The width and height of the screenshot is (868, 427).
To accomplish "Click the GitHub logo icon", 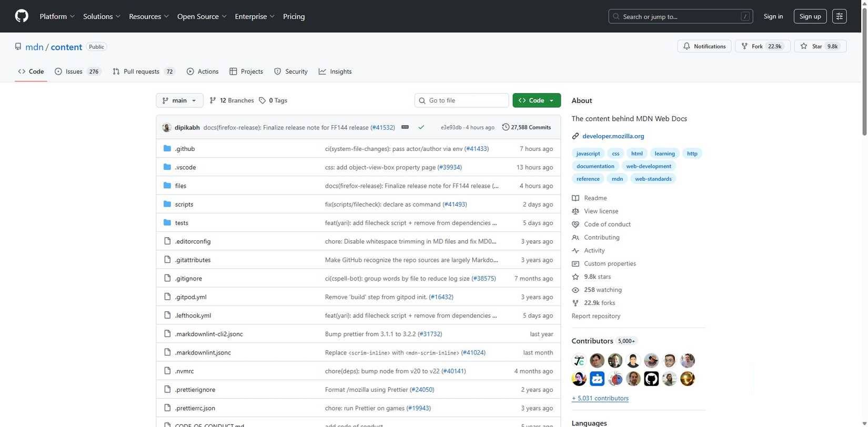I will pyautogui.click(x=22, y=16).
